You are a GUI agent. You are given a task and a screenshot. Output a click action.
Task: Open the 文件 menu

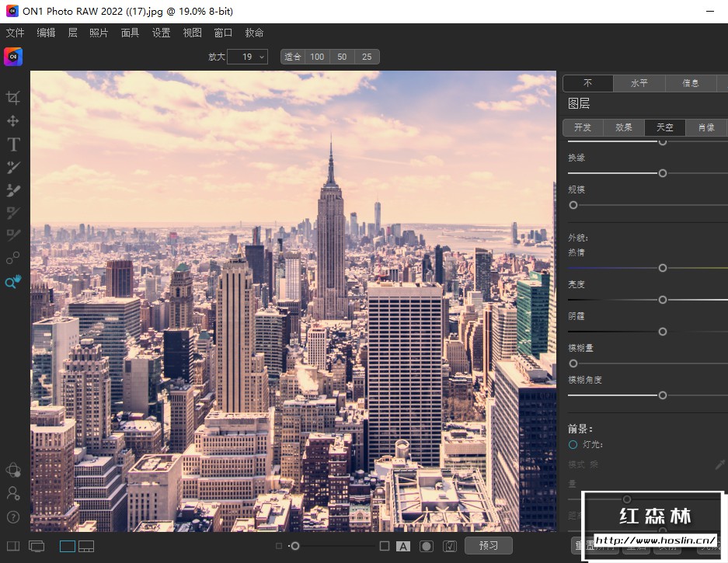coord(16,33)
